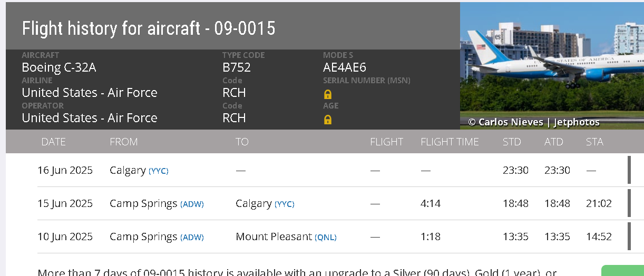The width and height of the screenshot is (644, 276).
Task: Click vertical bar beside 16 Jun row
Action: point(629,170)
